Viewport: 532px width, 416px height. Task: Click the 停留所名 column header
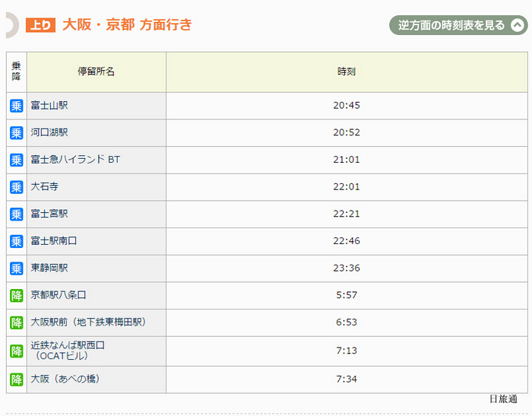[x=97, y=72]
